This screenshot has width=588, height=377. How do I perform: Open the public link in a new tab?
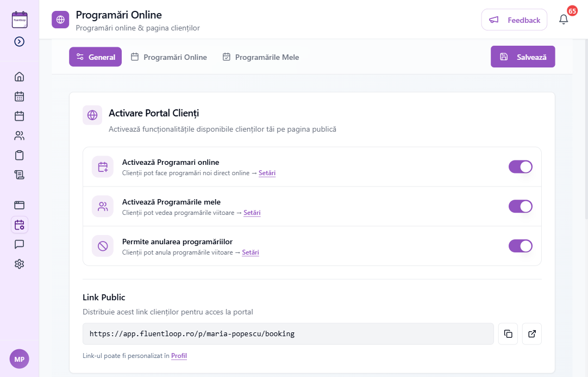532,334
